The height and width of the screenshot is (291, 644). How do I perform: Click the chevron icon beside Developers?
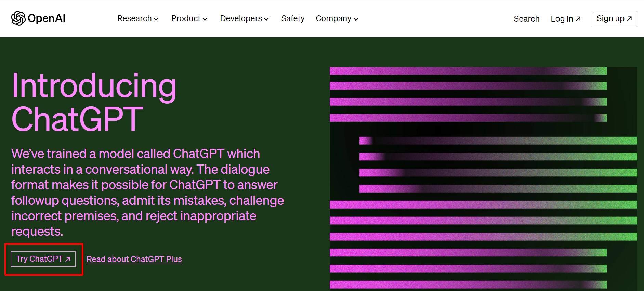(266, 19)
